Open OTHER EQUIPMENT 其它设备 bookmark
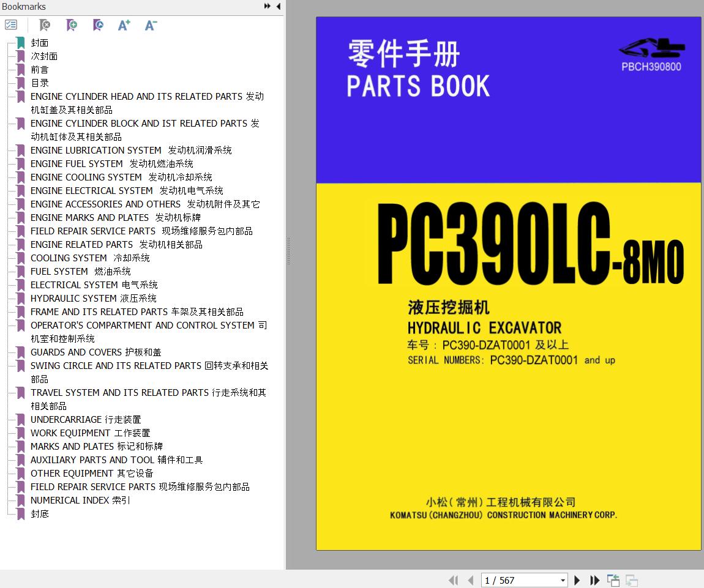 (x=92, y=474)
